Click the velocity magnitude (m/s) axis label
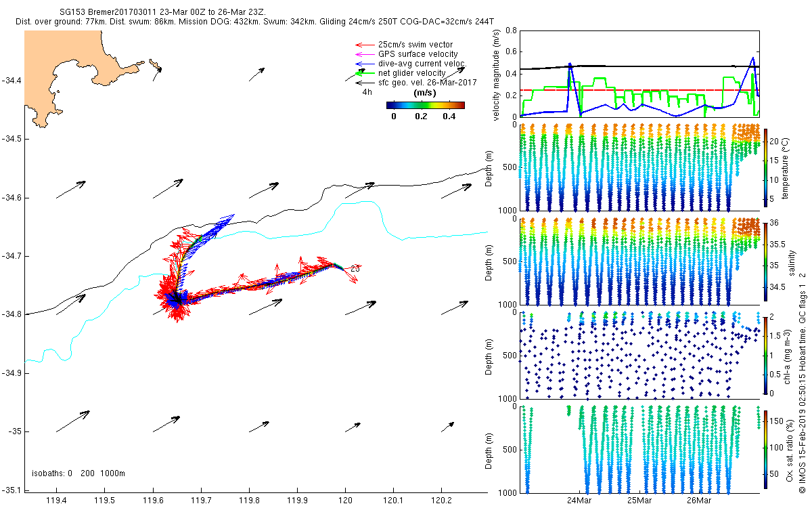Screen dimensions: 812x508 pyautogui.click(x=497, y=75)
